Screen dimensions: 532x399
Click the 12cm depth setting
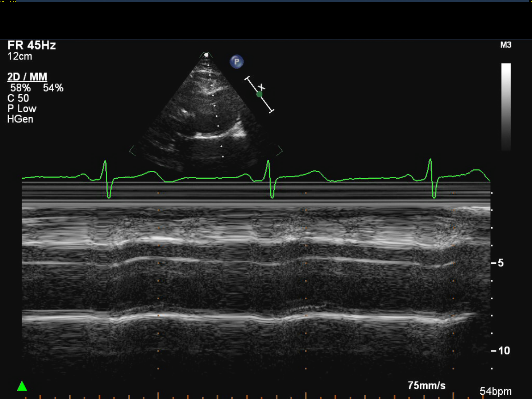[x=20, y=56]
